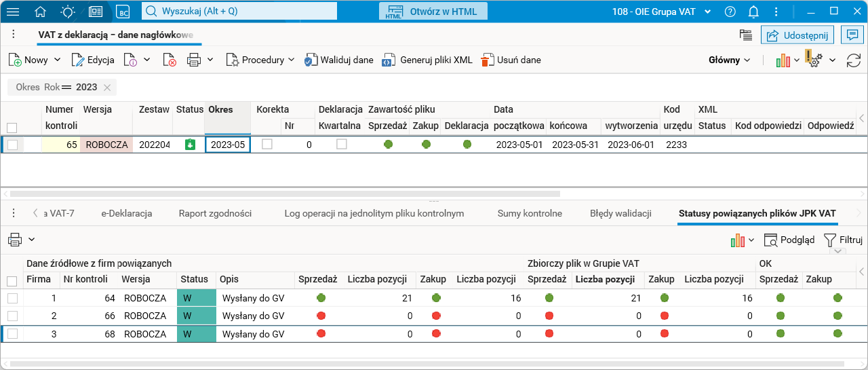Select Statusy powiązanych plików JPK VAT tab
Image resolution: width=868 pixels, height=370 pixels.
(x=757, y=213)
